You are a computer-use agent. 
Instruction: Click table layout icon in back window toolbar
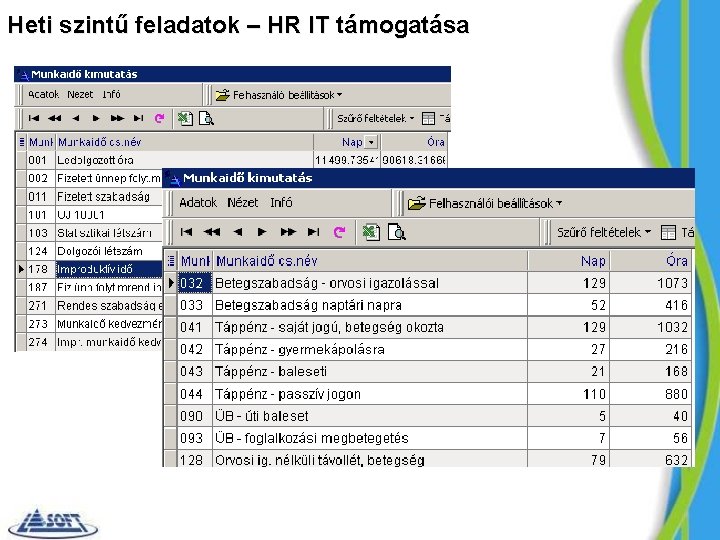(x=428, y=118)
